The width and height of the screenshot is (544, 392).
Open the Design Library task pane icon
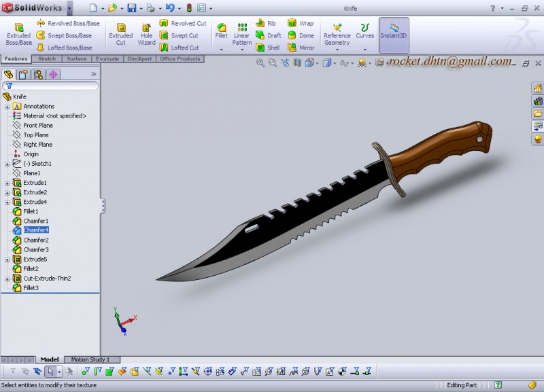click(x=538, y=101)
